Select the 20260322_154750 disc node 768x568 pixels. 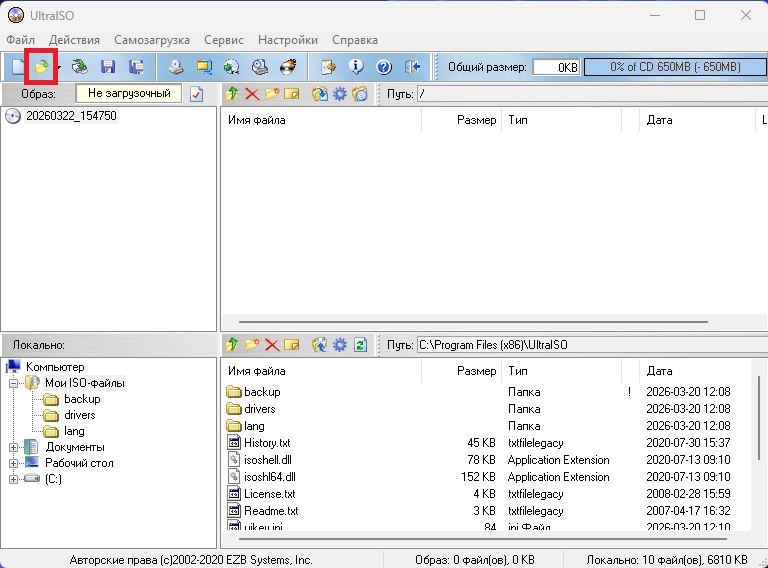pos(71,116)
